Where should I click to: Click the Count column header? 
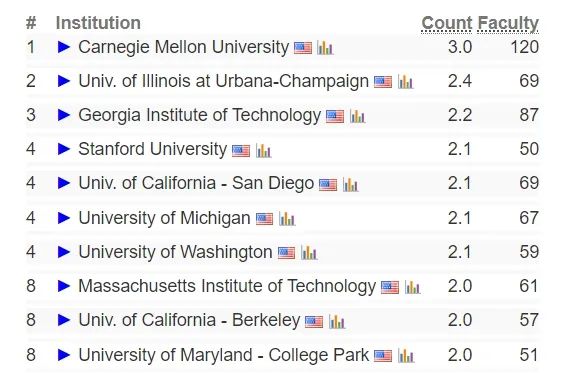pos(446,24)
